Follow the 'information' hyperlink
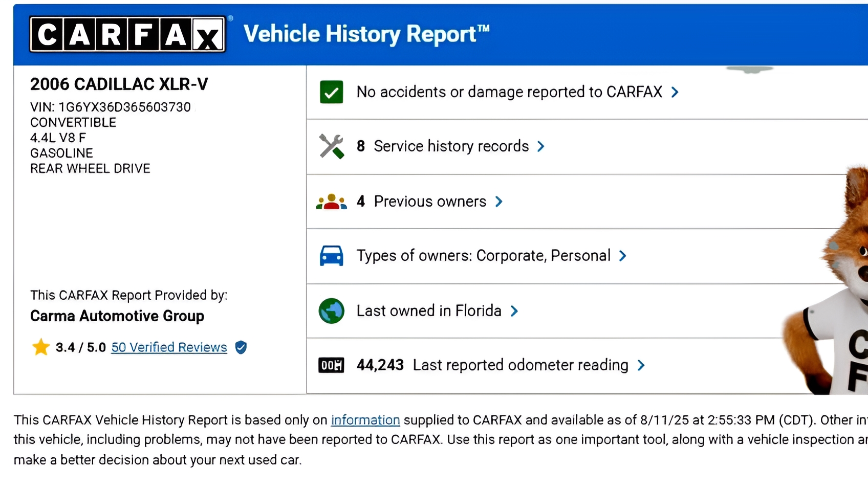This screenshot has width=868, height=488. coord(365,420)
